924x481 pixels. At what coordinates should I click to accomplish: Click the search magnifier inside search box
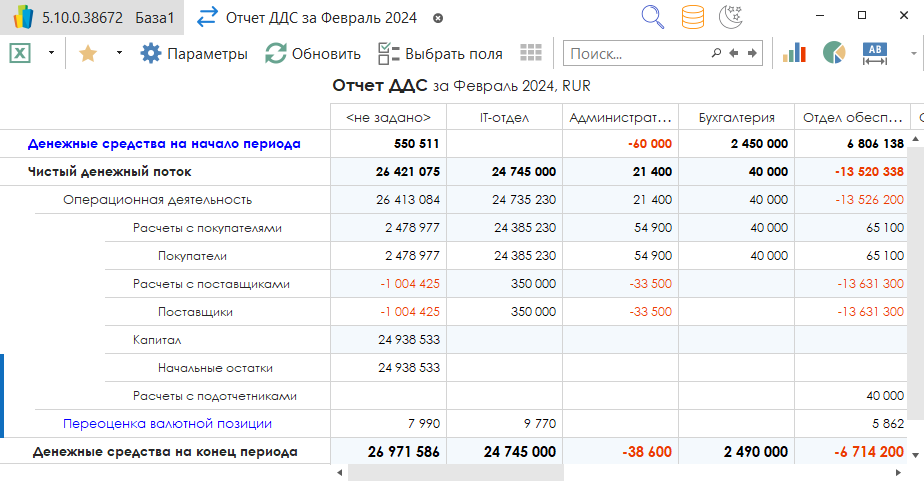(x=716, y=53)
